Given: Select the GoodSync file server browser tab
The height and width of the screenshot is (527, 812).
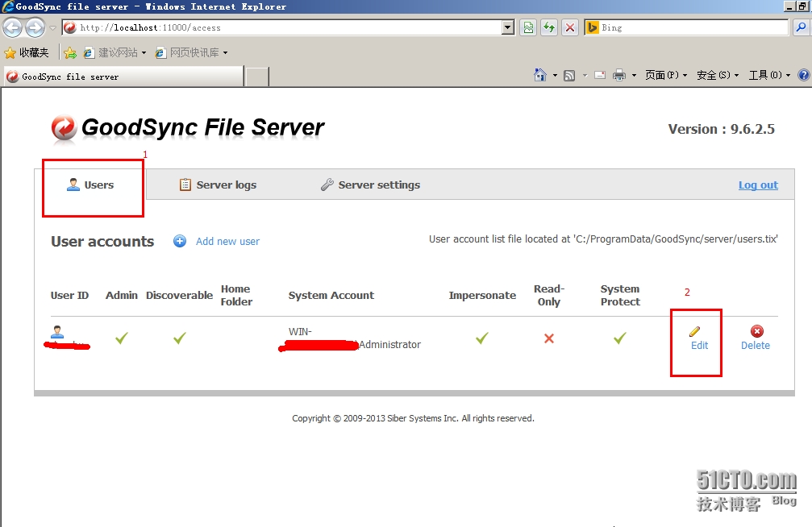Looking at the screenshot, I should pyautogui.click(x=123, y=77).
